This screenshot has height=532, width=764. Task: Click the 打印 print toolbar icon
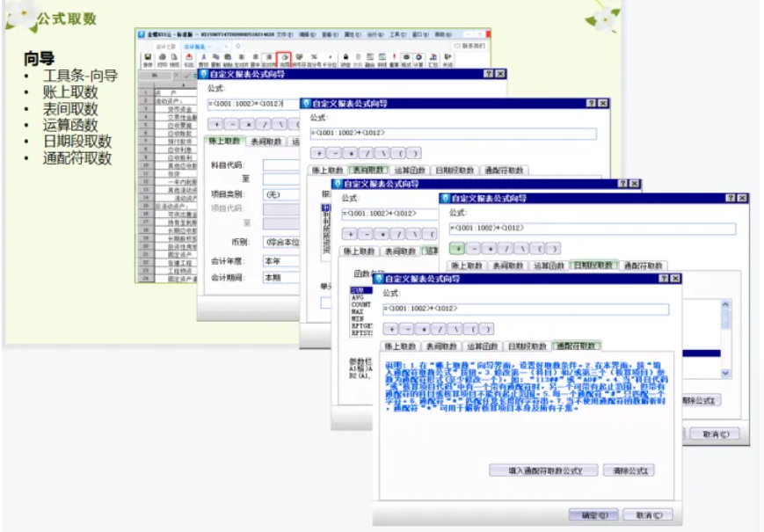pyautogui.click(x=163, y=61)
